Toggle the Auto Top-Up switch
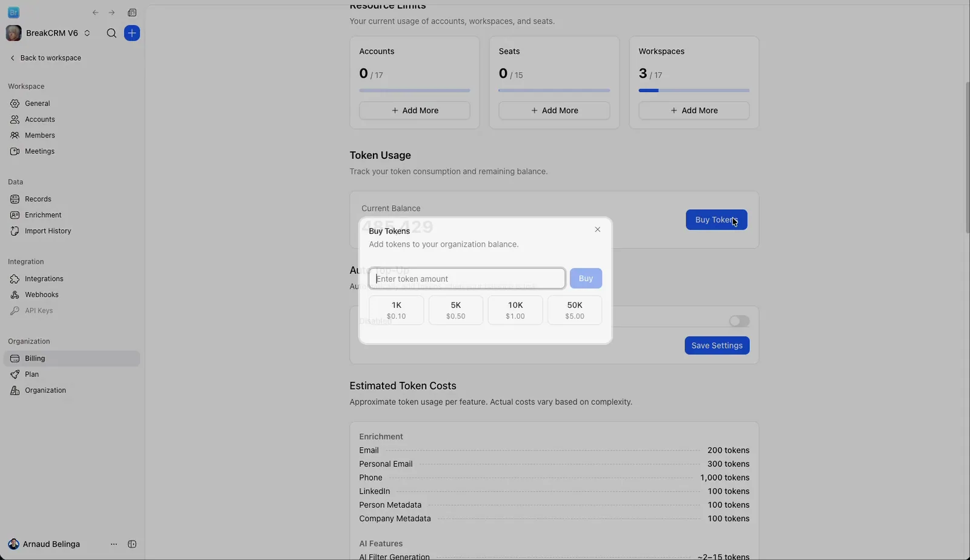Viewport: 970px width, 560px height. click(739, 321)
